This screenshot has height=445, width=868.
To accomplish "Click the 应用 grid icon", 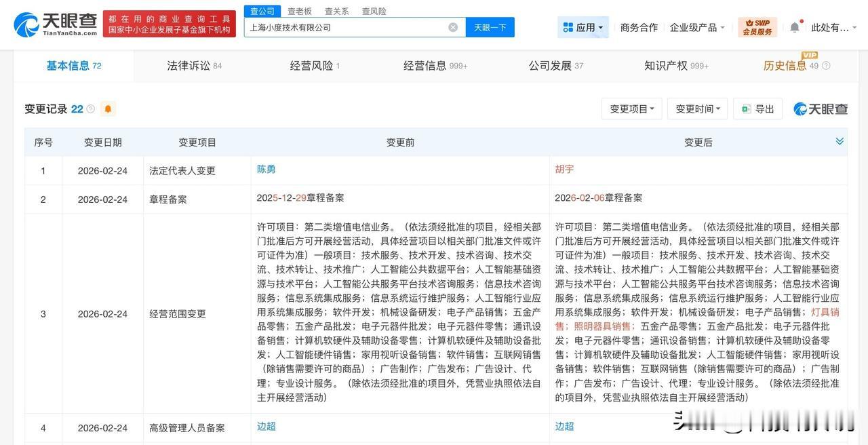I will coord(568,28).
